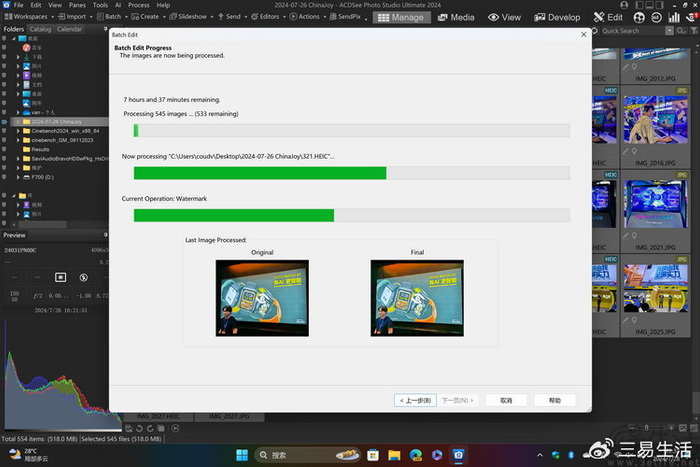Switch to the Catalog tab
Image resolution: width=700 pixels, height=467 pixels.
(40, 29)
